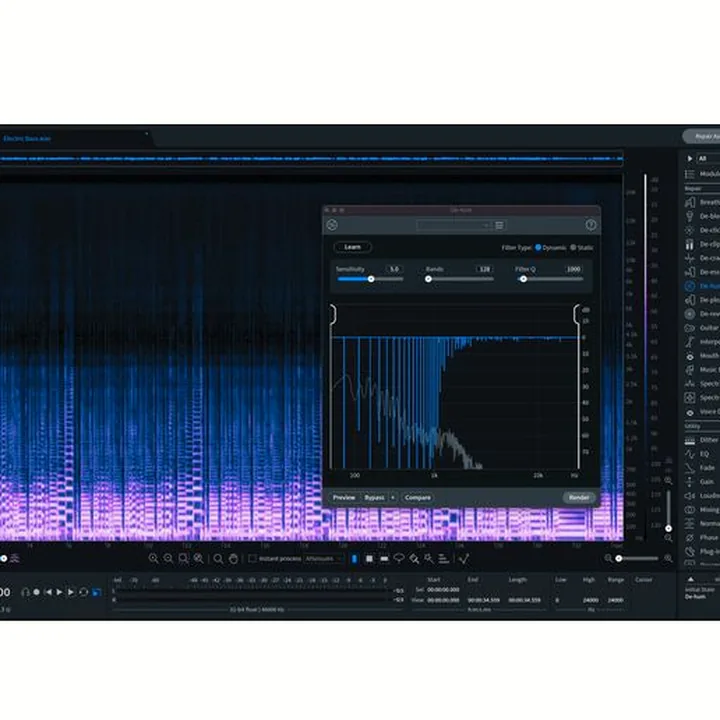Open the Dither utility module
Screen dimensions: 720x720
[x=702, y=440]
